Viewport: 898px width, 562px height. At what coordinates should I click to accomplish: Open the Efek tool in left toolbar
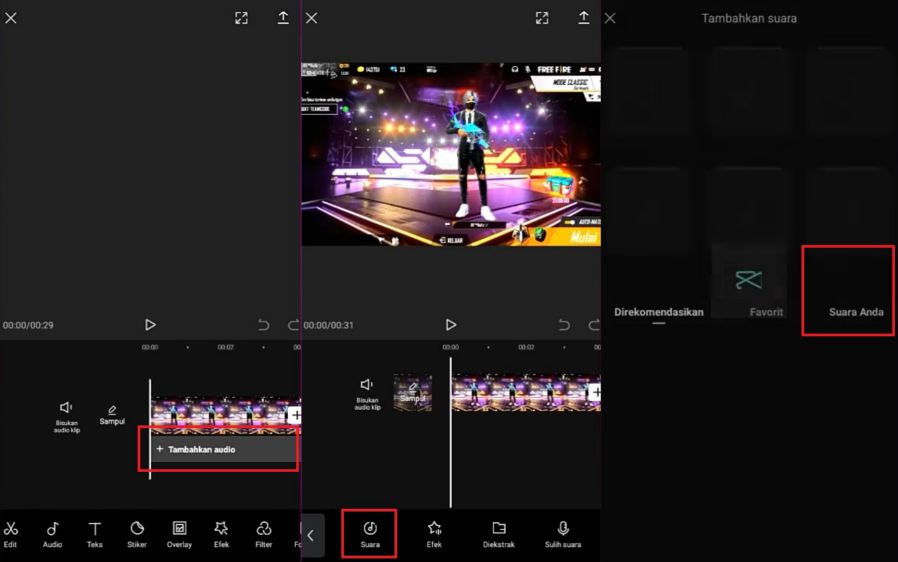(221, 535)
